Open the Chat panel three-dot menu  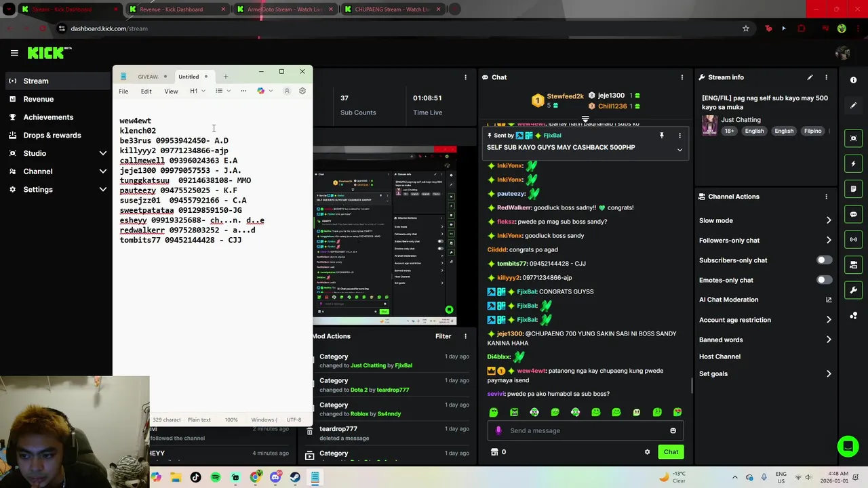click(682, 77)
